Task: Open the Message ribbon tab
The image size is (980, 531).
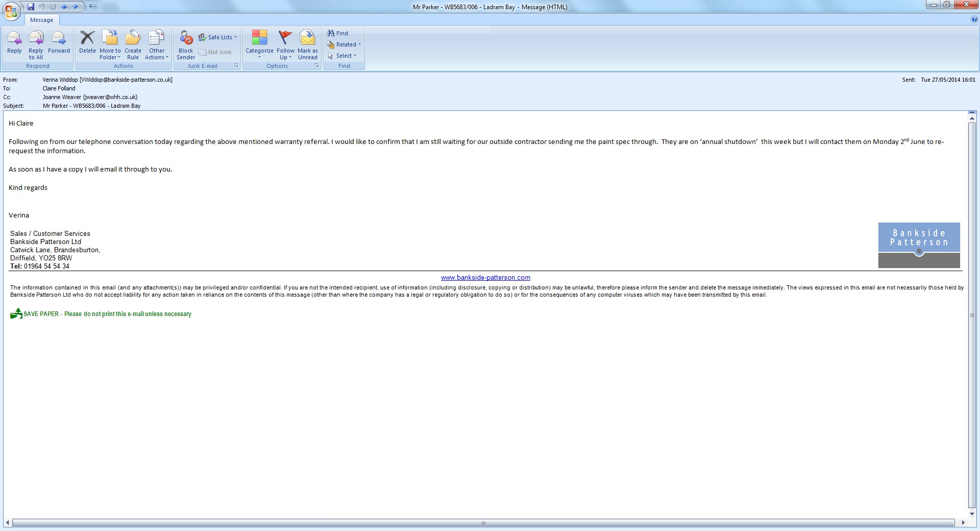Action: 41,20
